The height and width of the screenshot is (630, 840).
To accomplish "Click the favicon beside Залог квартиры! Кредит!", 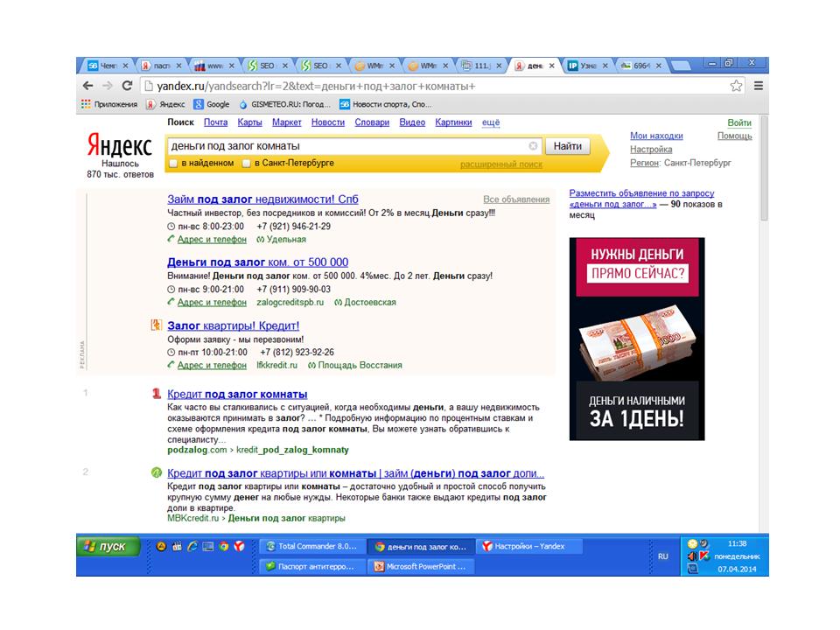I will click(156, 325).
